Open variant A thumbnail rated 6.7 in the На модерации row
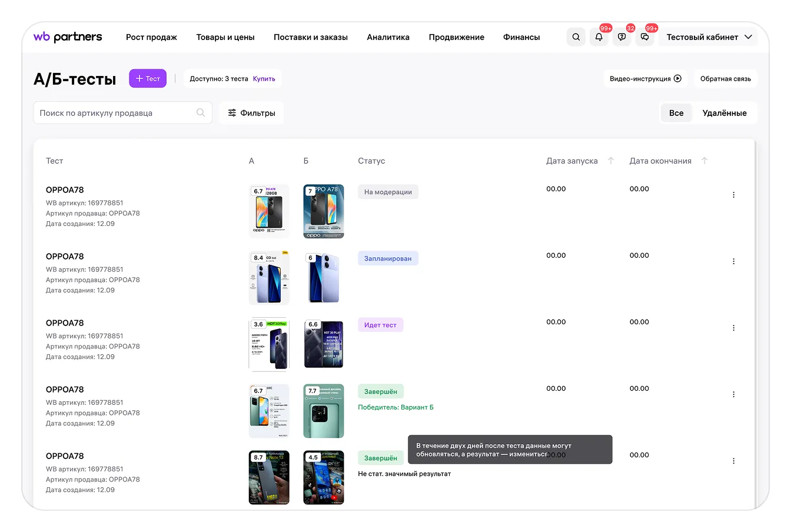 click(x=269, y=211)
